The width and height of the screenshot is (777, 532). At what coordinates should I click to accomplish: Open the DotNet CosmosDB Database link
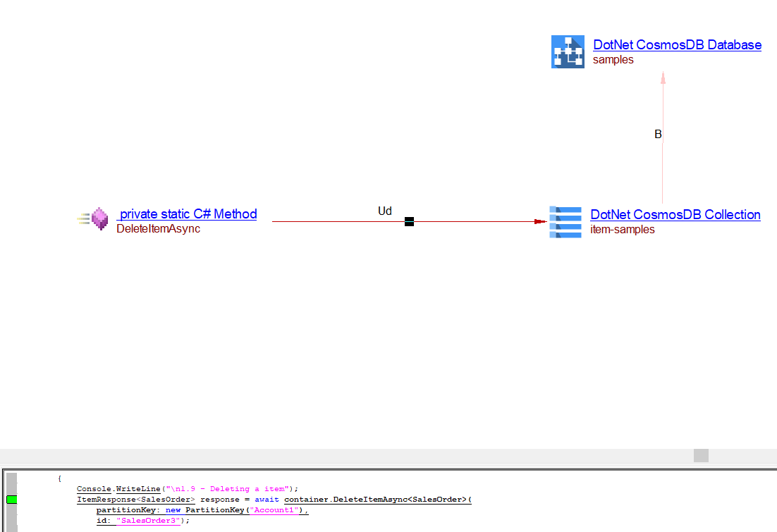click(677, 45)
